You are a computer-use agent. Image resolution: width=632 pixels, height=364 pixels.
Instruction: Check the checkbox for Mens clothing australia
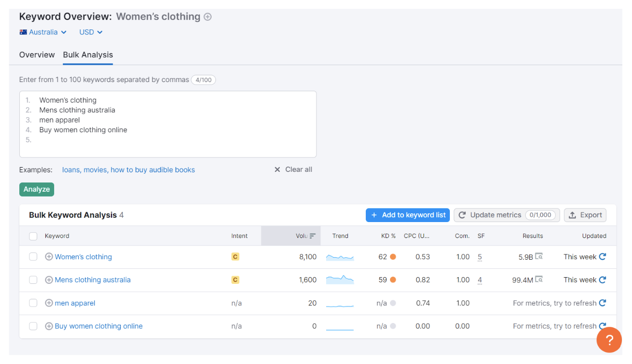coord(33,280)
